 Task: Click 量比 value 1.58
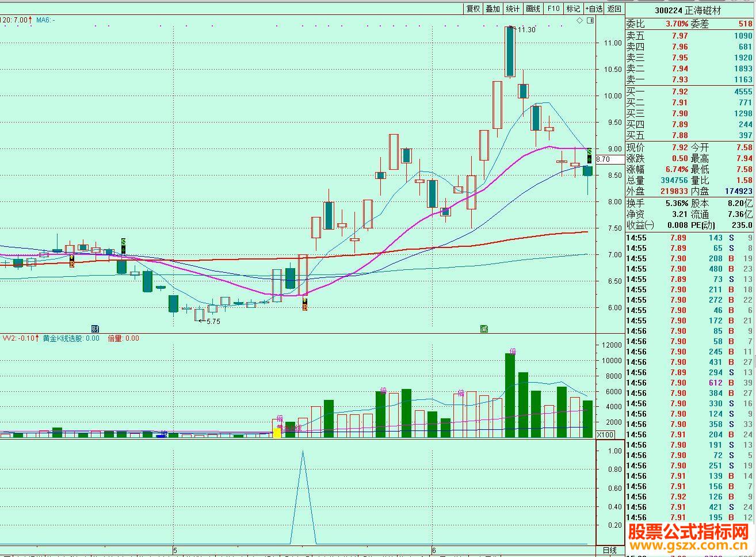(x=744, y=180)
